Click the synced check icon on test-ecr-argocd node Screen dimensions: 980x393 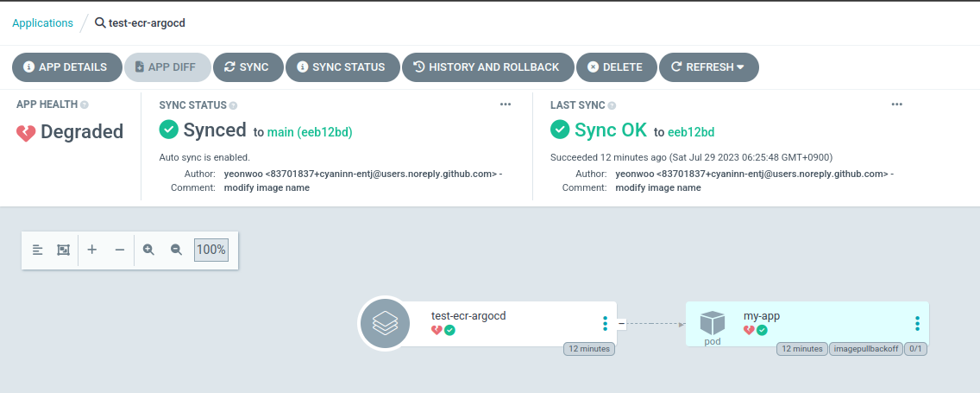(449, 331)
